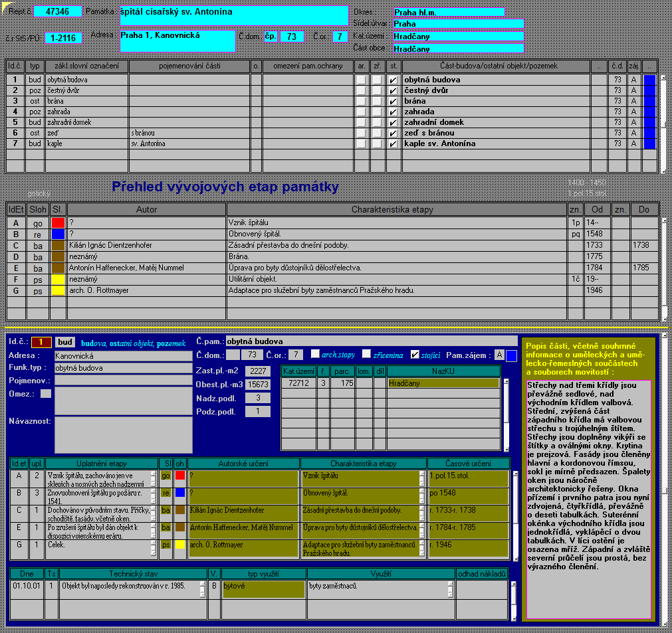Click the Památka name field 'špitál císařský sv. Antonína'
Screen dimensions: 672x633
coord(234,15)
